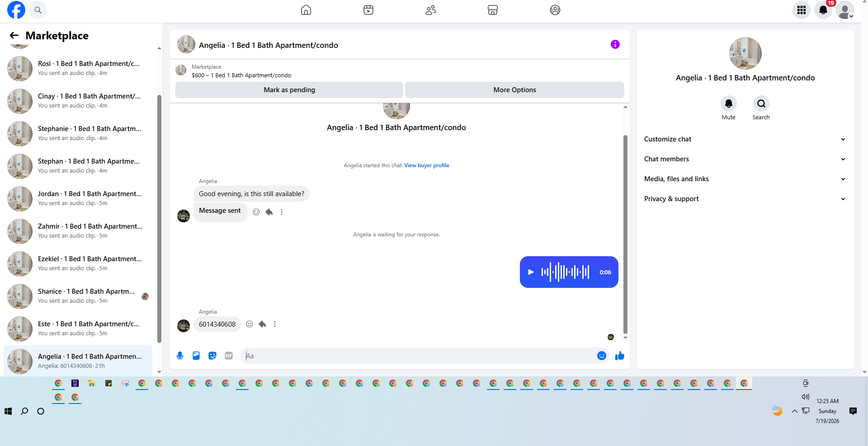Viewport: 868px width, 446px height.
Task: Open the Windows action center
Action: point(853,411)
